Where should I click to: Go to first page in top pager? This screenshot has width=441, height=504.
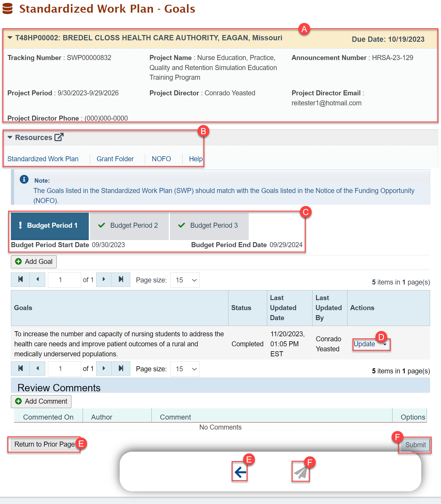[x=20, y=280]
